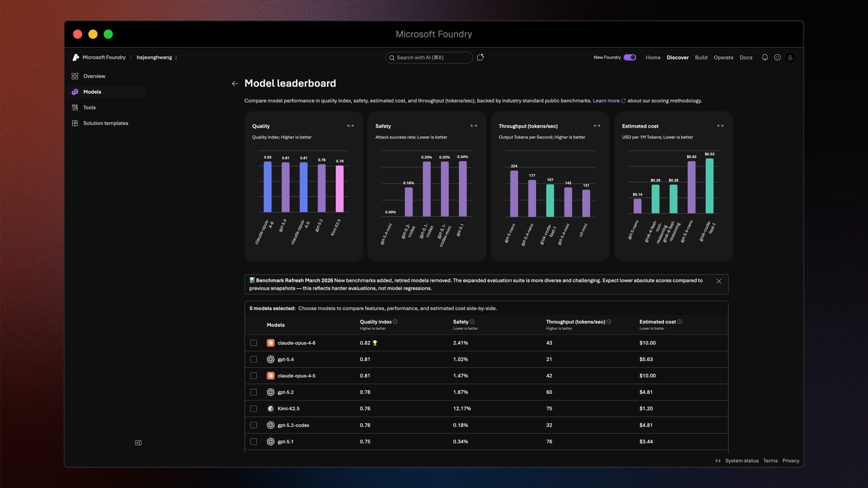Follow the Learn more link
The width and height of the screenshot is (868, 488).
tap(606, 101)
